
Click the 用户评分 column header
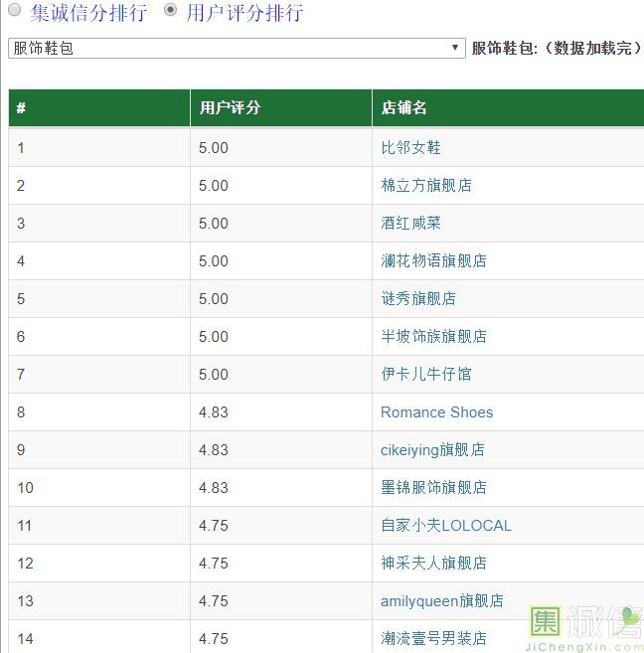[x=230, y=108]
